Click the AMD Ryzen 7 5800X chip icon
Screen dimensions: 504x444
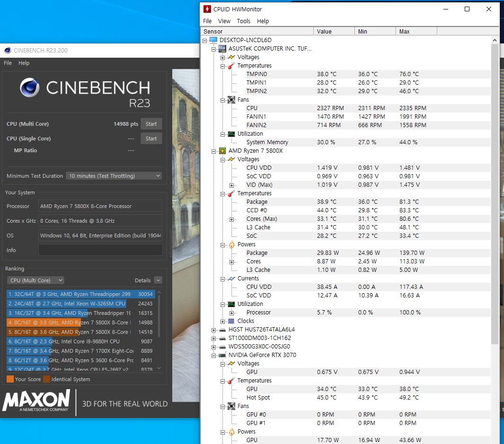[222, 151]
